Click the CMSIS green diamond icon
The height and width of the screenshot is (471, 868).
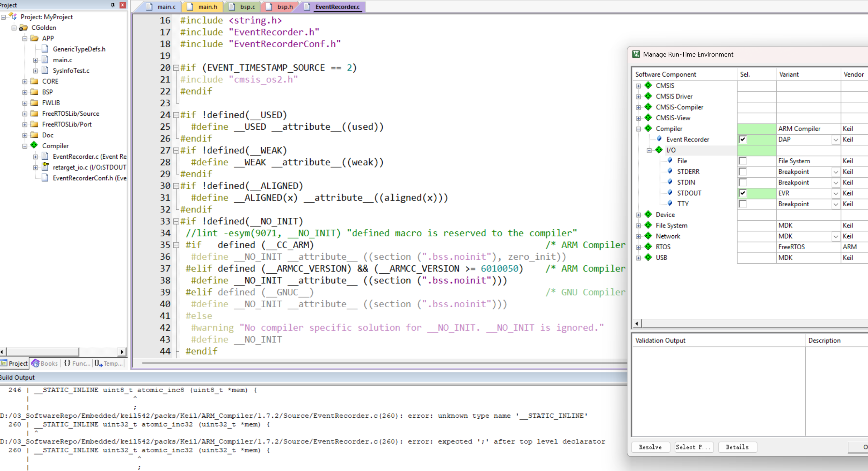click(648, 85)
